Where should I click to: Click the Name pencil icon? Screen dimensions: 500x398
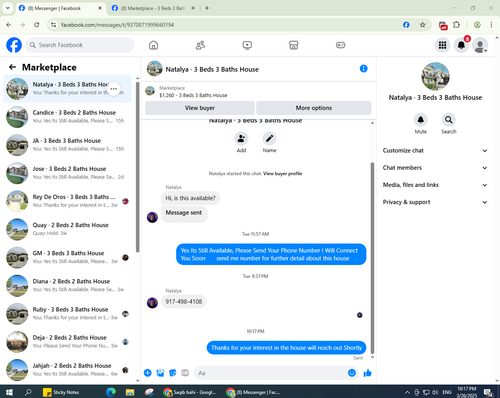pos(269,138)
